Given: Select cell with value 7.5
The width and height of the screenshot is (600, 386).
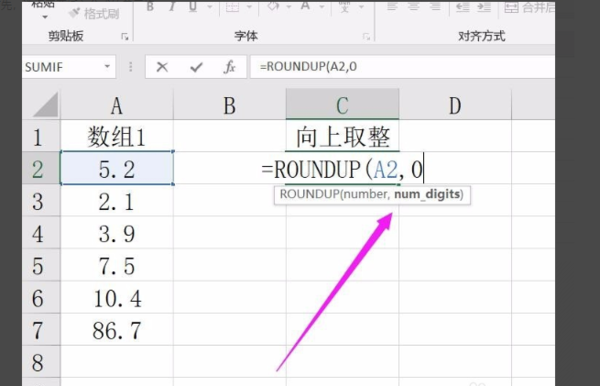Looking at the screenshot, I should (x=117, y=265).
